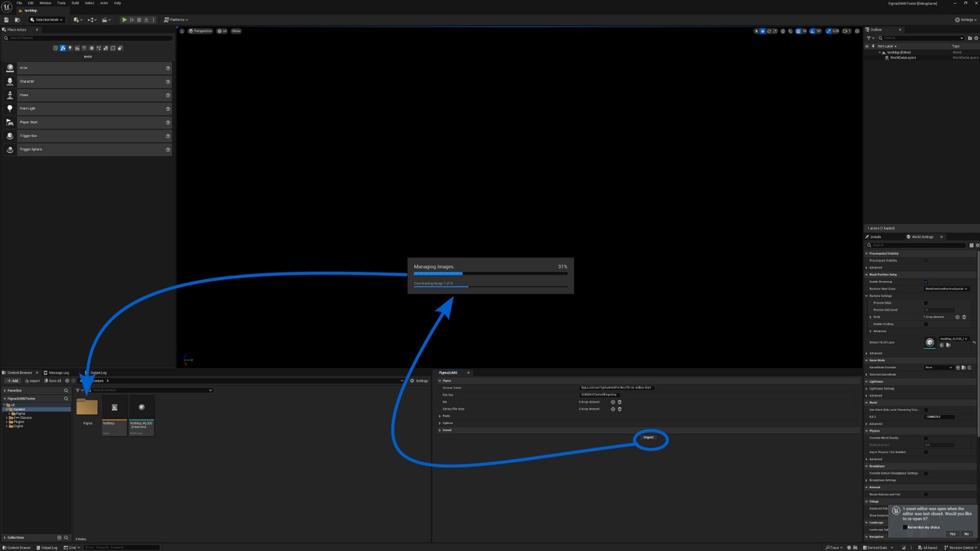Click the Eject toolbar icon
The height and width of the screenshot is (551, 980).
tap(146, 20)
